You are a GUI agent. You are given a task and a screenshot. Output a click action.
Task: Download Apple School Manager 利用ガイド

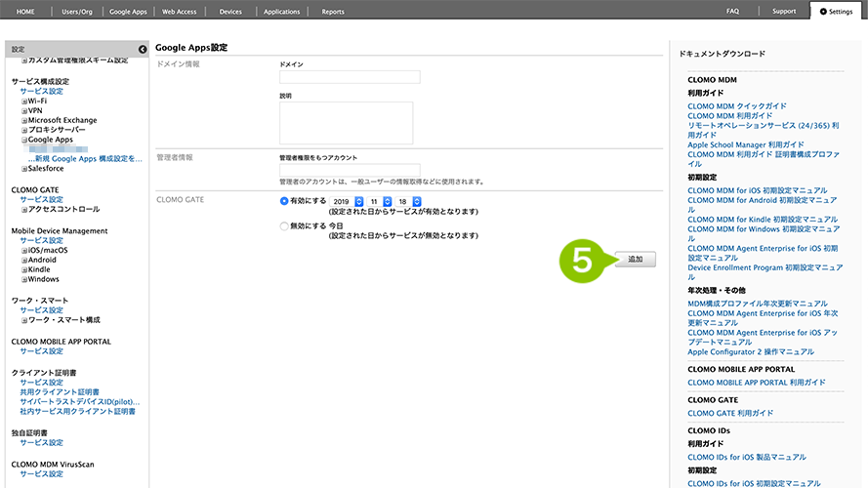(x=746, y=144)
